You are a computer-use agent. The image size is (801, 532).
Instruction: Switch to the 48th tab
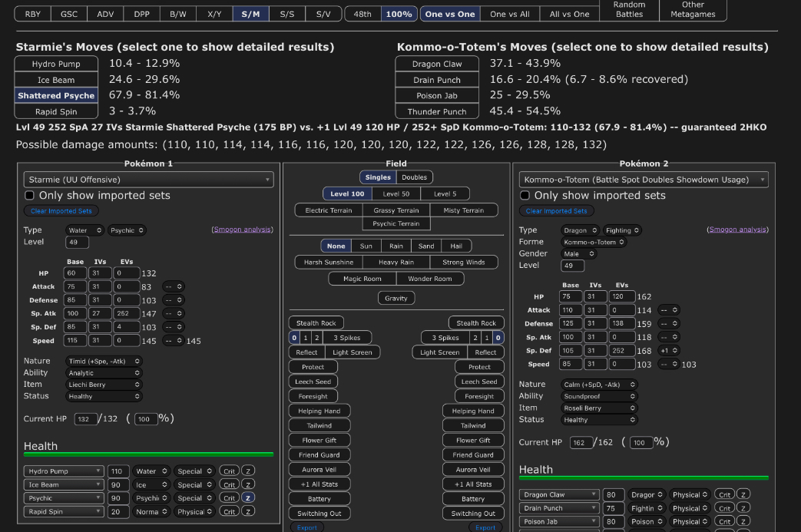click(x=362, y=14)
